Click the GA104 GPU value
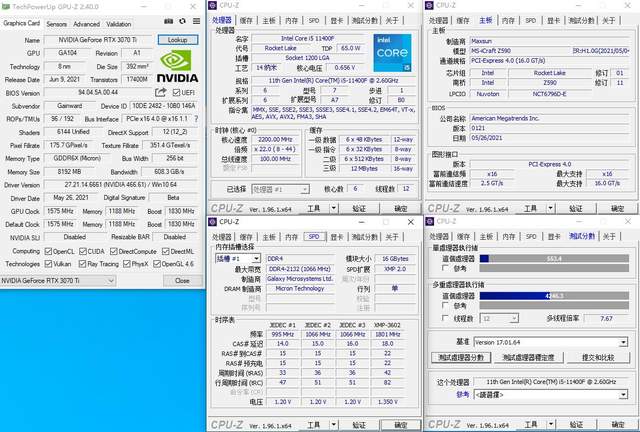 67,53
